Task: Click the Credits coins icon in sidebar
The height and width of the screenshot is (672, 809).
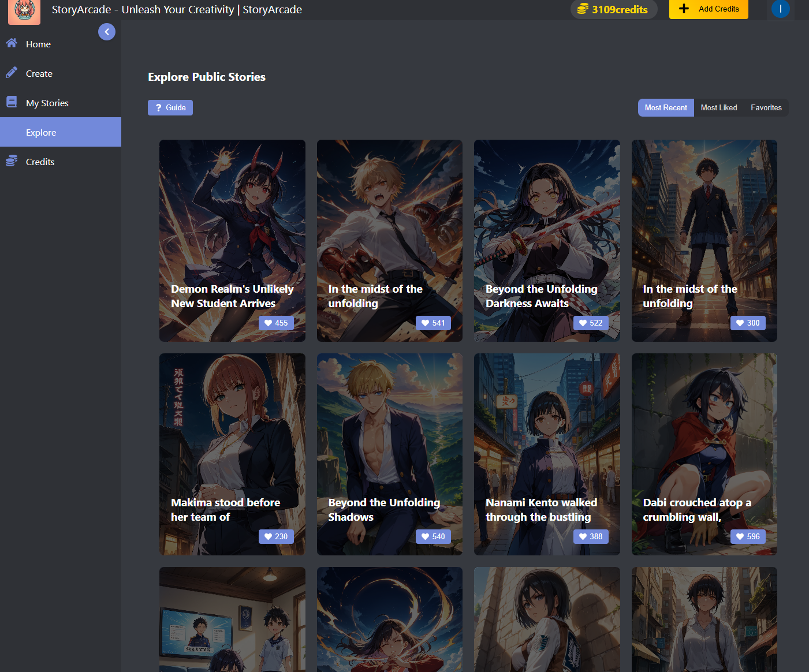Action: [12, 161]
